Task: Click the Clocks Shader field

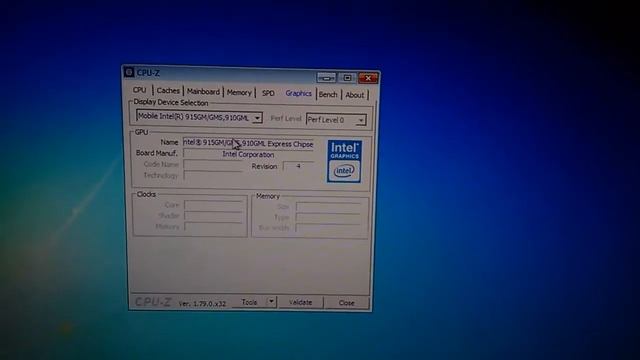Action: 213,216
